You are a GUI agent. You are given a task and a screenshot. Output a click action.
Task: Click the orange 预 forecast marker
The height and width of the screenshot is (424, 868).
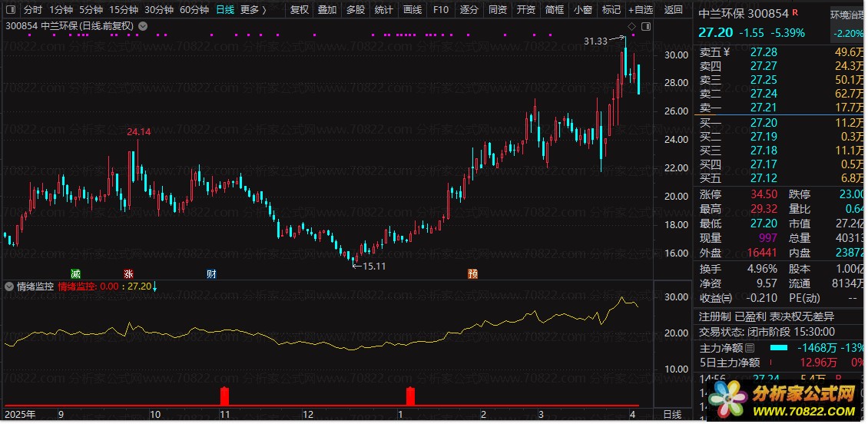[x=472, y=273]
